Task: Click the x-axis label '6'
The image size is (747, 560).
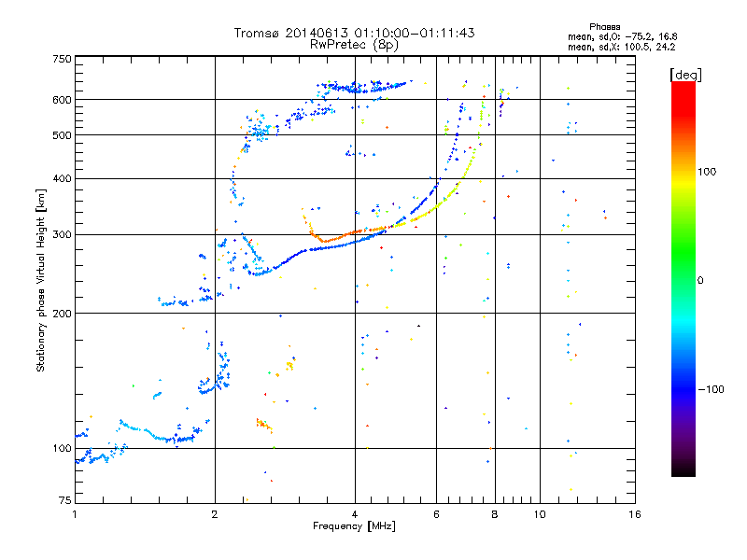Action: click(436, 514)
